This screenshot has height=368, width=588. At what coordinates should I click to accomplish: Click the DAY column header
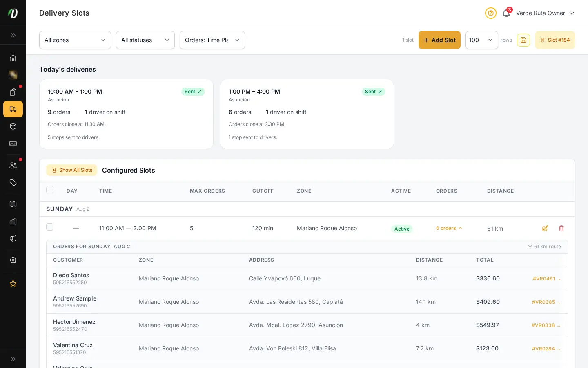click(72, 191)
